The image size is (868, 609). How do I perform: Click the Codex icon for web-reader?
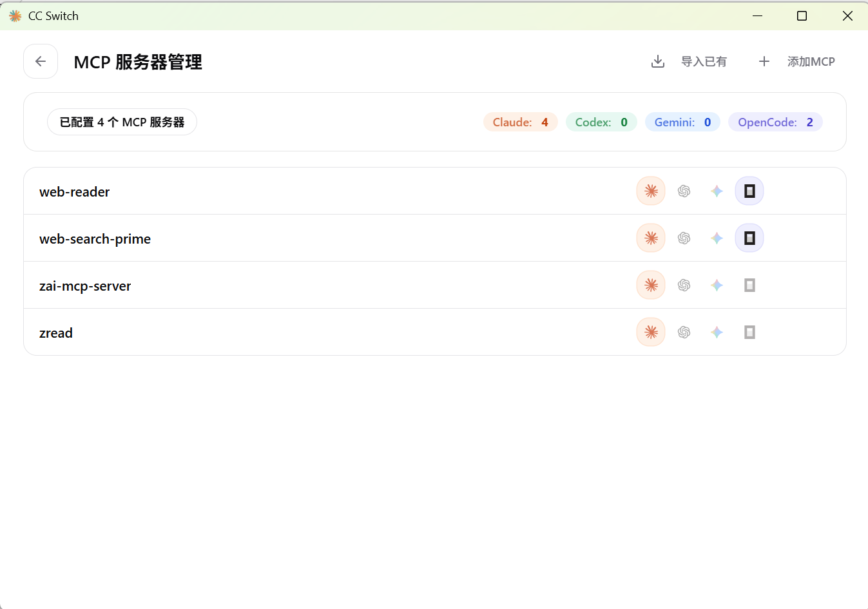(x=684, y=191)
